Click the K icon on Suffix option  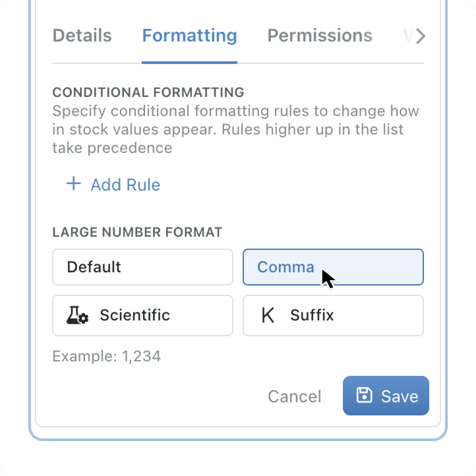[268, 315]
